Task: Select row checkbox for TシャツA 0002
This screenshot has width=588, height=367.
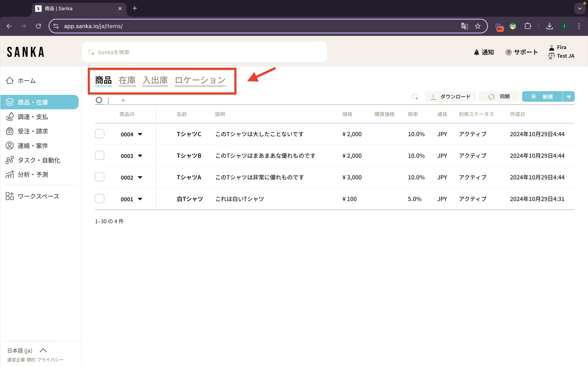Action: (100, 177)
